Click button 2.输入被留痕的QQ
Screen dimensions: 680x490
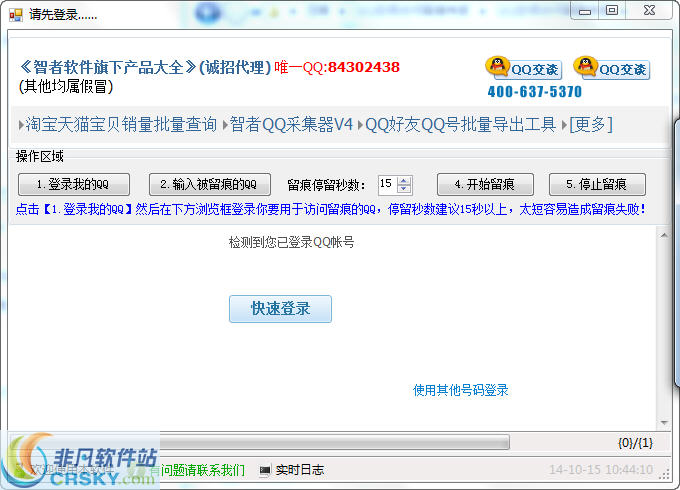[x=210, y=184]
